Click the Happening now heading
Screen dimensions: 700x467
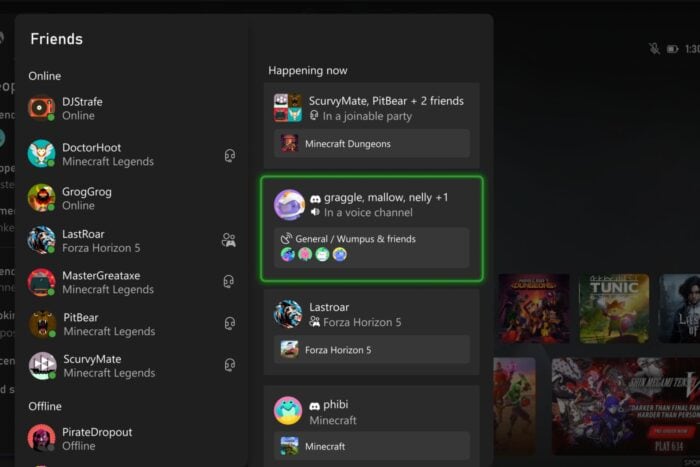(308, 71)
